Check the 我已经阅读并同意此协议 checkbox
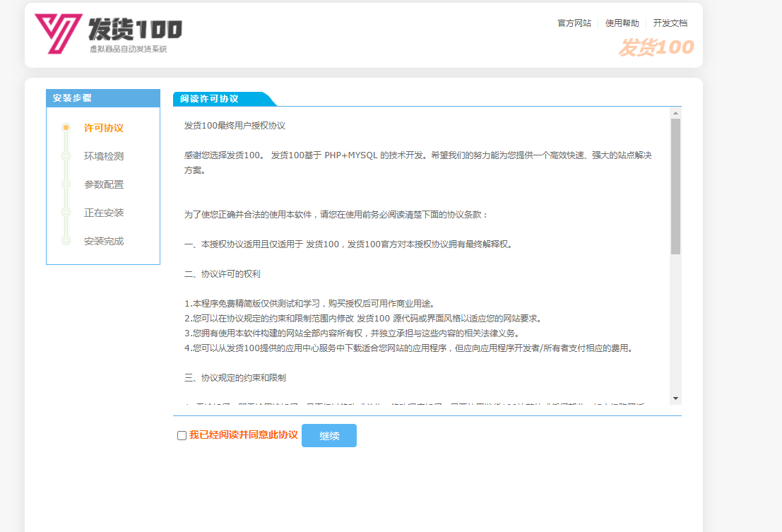 point(182,435)
